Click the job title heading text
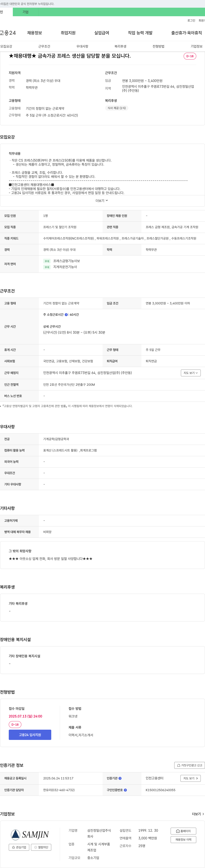 pos(70,56)
